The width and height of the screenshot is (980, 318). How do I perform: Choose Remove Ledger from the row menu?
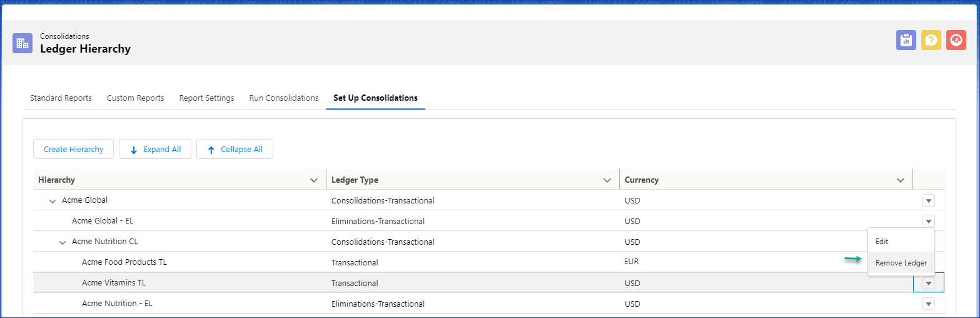pyautogui.click(x=901, y=263)
